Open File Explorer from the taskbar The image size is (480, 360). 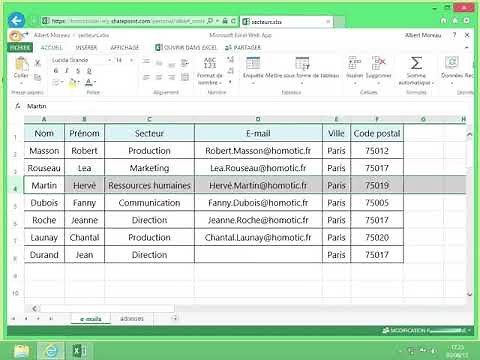click(x=22, y=351)
